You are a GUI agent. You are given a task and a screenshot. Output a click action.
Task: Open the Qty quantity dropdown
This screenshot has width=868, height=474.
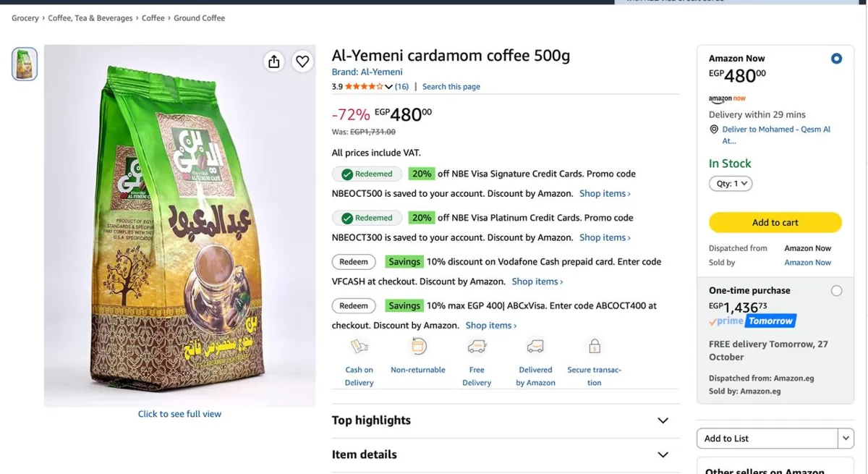tap(731, 184)
